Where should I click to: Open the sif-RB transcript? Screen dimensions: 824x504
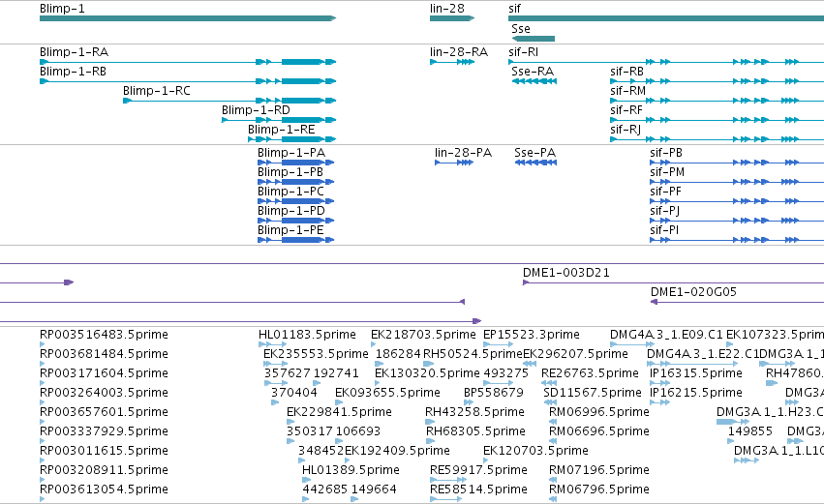(626, 72)
